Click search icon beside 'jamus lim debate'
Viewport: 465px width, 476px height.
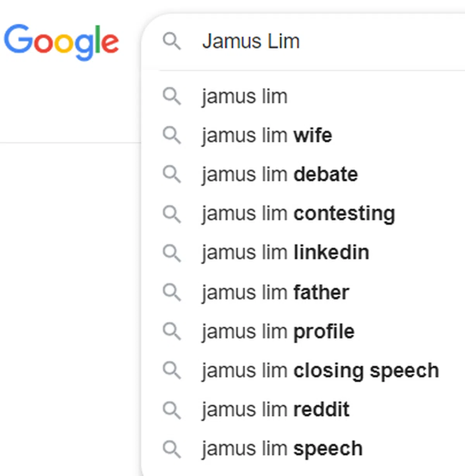coord(171,174)
